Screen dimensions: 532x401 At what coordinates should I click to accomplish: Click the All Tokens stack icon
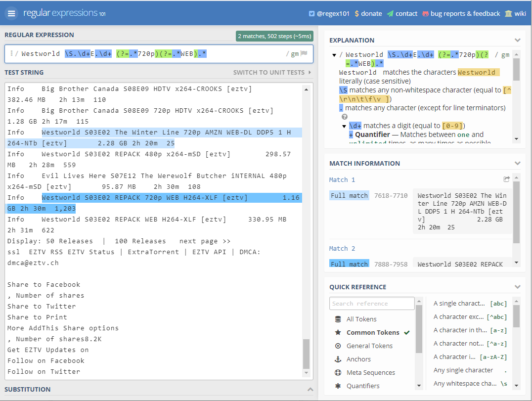(x=338, y=319)
